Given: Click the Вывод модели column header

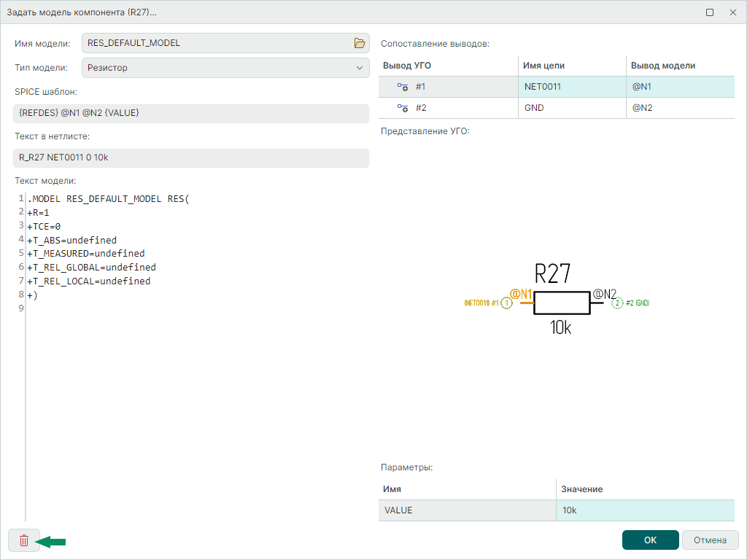Looking at the screenshot, I should tap(680, 66).
